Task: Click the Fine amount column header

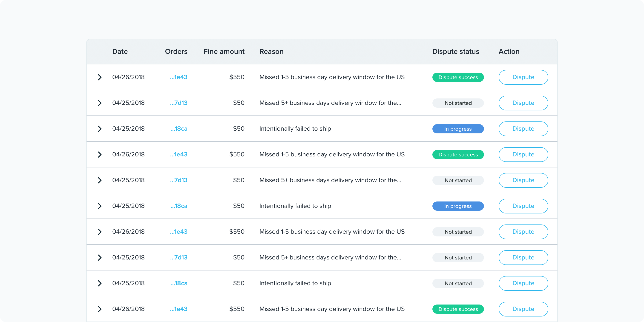Action: [224, 52]
